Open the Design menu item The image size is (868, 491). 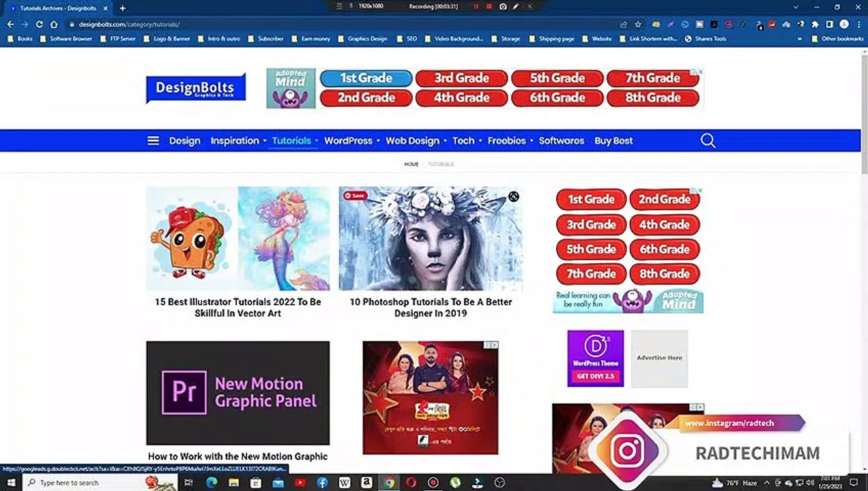(184, 140)
